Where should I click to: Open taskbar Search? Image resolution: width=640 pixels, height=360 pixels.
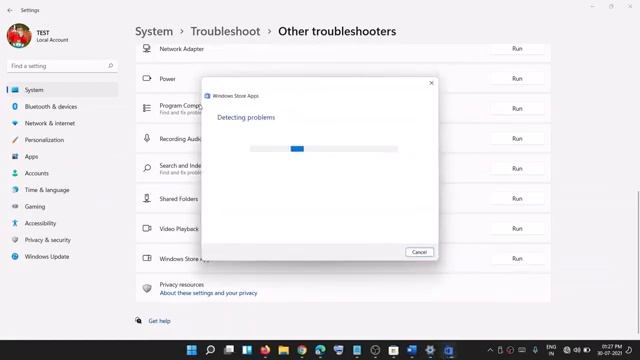pyautogui.click(x=210, y=350)
